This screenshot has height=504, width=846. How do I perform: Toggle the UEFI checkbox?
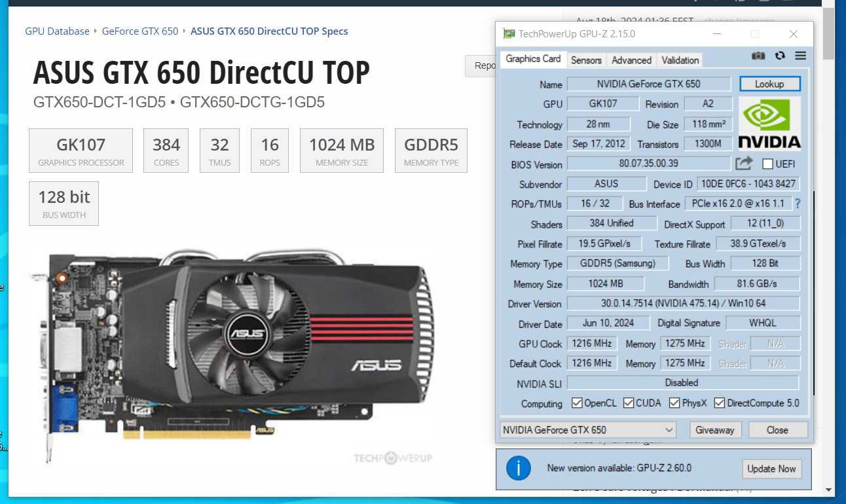[768, 164]
